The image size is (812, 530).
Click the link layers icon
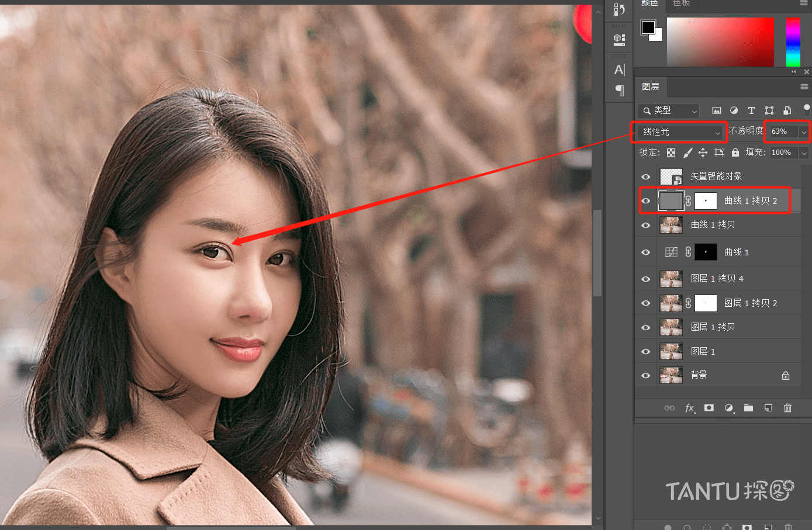coord(669,408)
